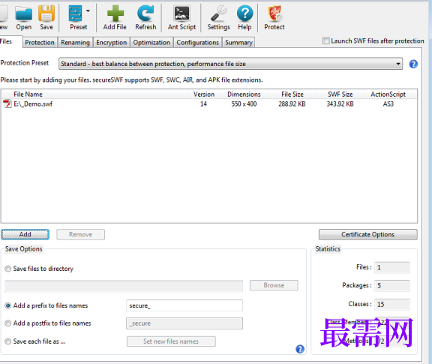Go to the Configurations tab
This screenshot has height=364, width=432.
(x=198, y=42)
